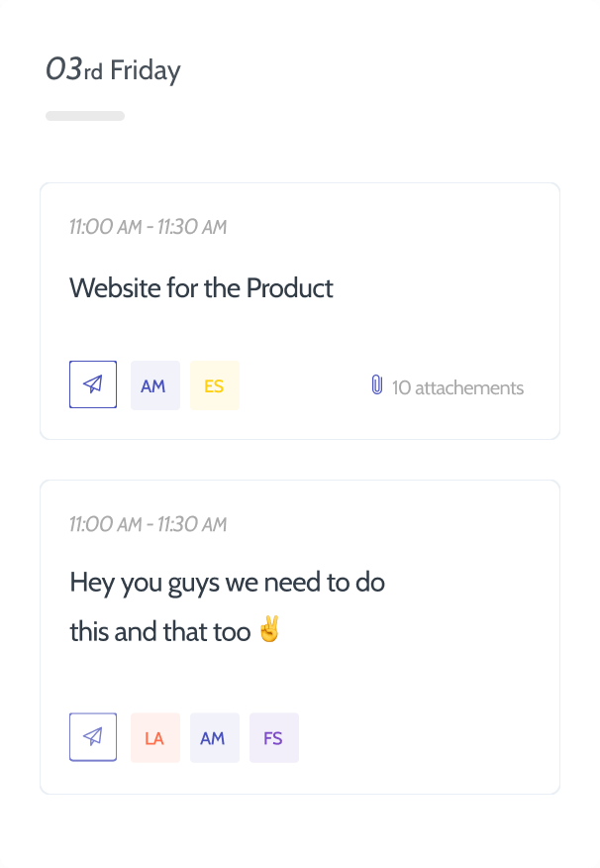
Task: Select the AM badge next to the LA badge
Action: pyautogui.click(x=215, y=738)
